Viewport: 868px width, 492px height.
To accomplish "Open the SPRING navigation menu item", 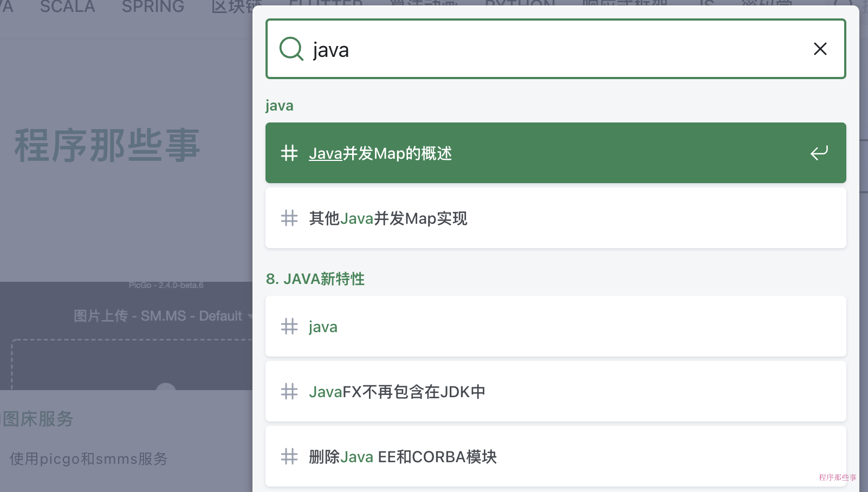I will [x=153, y=7].
